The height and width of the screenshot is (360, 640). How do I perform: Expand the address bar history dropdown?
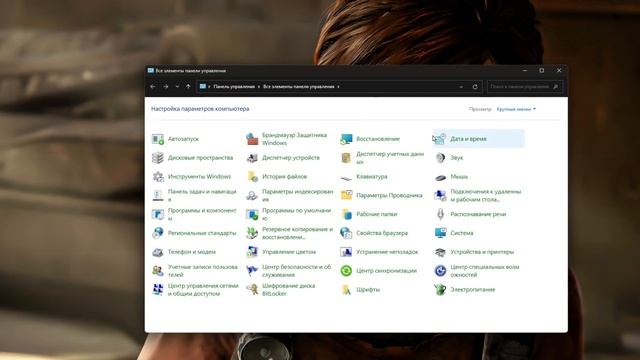point(461,87)
